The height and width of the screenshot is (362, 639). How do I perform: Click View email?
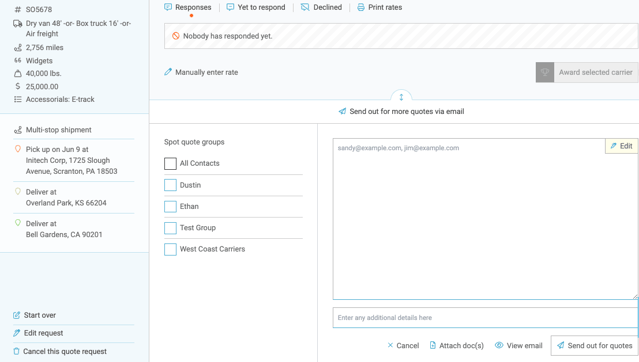(518, 345)
